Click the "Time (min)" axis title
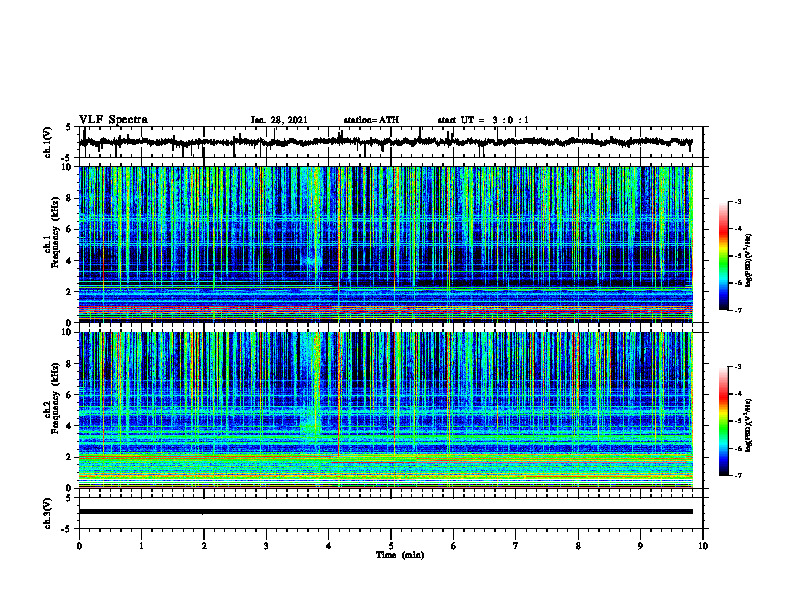The image size is (792, 612). 400,555
